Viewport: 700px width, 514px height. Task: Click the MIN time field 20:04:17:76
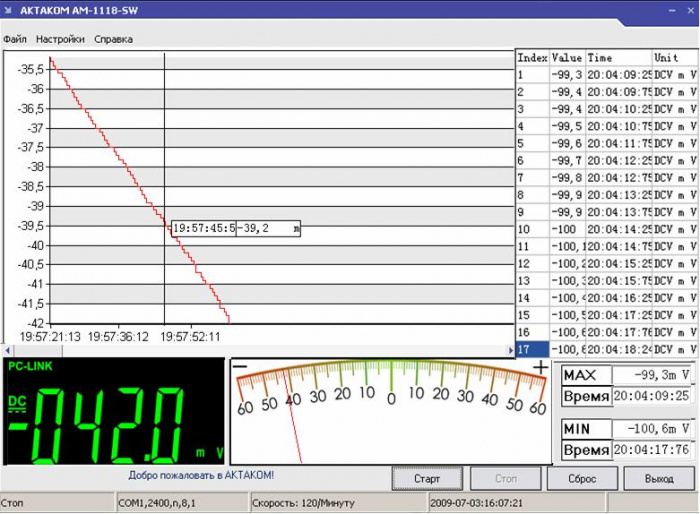[x=653, y=449]
